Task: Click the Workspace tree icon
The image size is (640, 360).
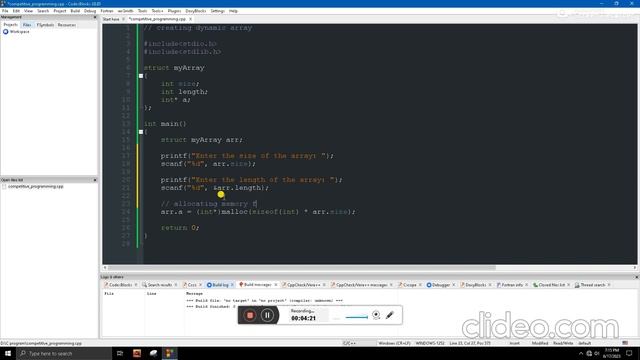Action: tap(6, 31)
